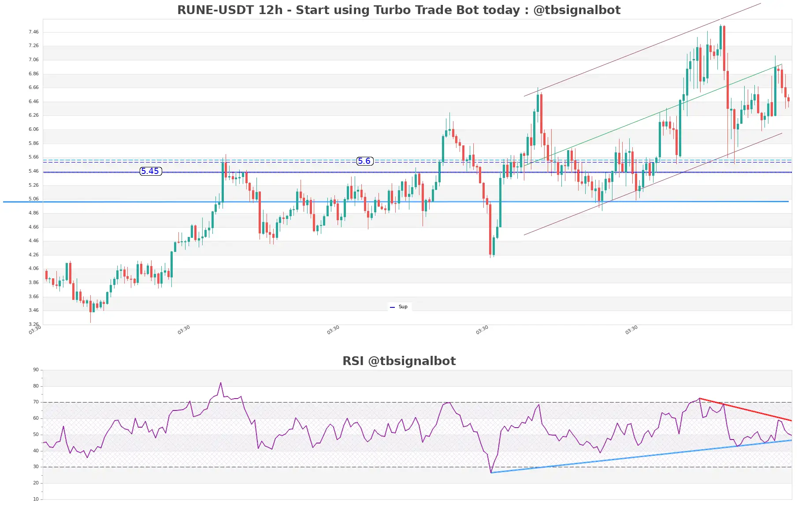This screenshot has height=532, width=798.
Task: Click the RSI axis value 50
Action: tap(36, 434)
